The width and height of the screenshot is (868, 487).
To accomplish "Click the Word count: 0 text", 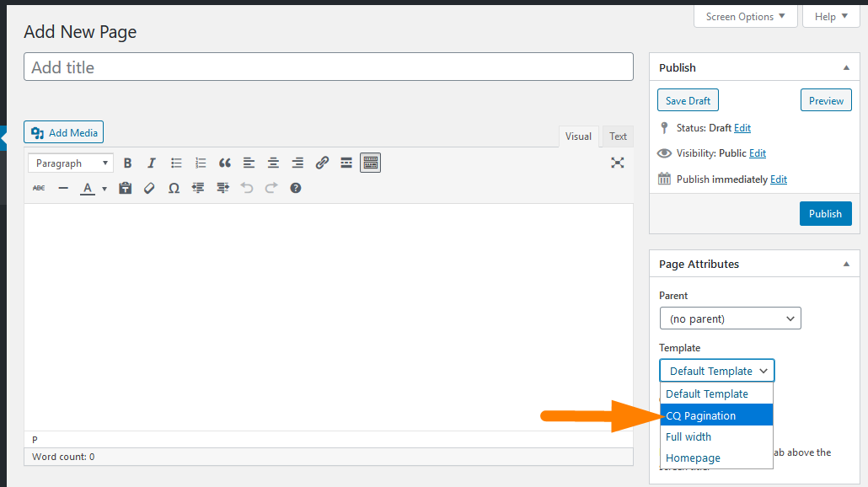I will [x=63, y=457].
